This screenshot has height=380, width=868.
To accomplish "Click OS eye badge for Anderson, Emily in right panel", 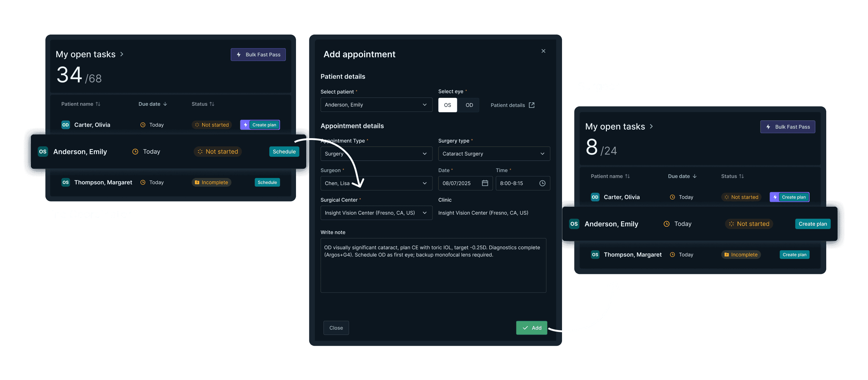I will (574, 224).
